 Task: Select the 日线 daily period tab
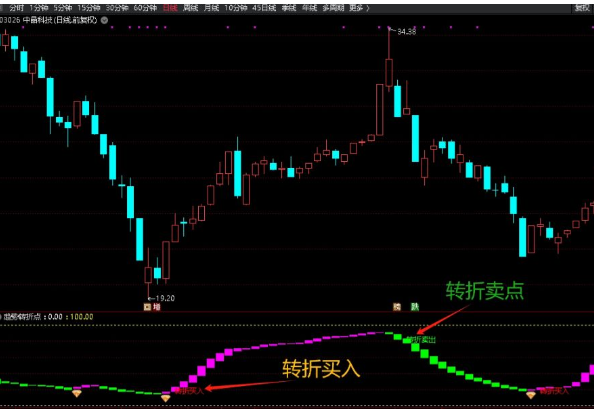pos(170,8)
